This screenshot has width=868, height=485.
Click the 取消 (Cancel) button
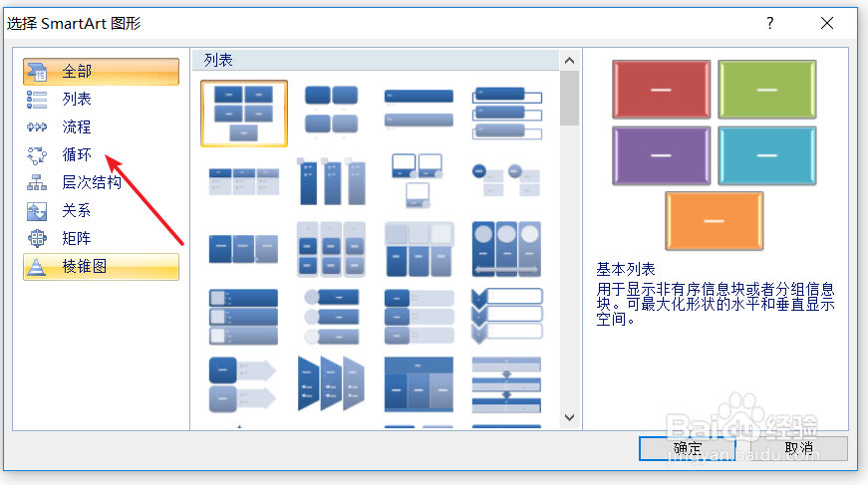pyautogui.click(x=799, y=448)
